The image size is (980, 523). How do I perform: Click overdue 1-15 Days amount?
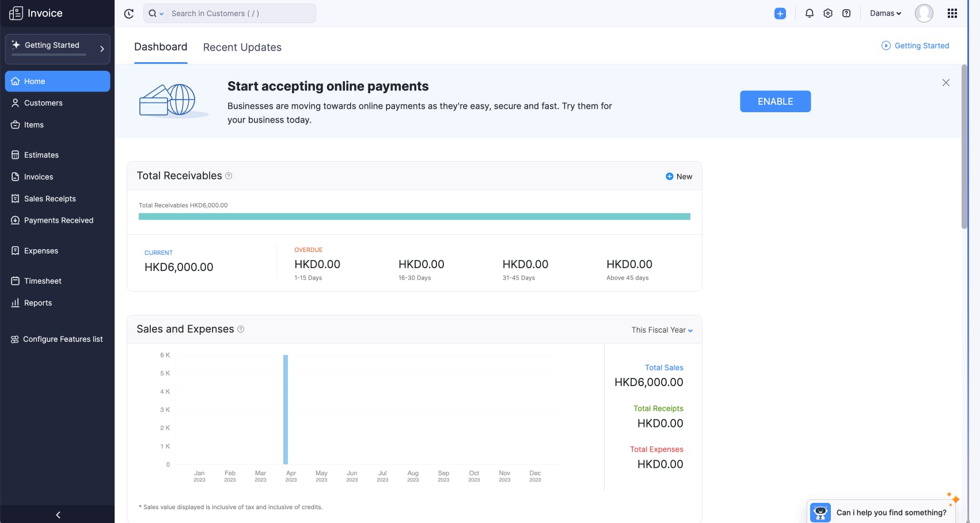[x=317, y=264]
